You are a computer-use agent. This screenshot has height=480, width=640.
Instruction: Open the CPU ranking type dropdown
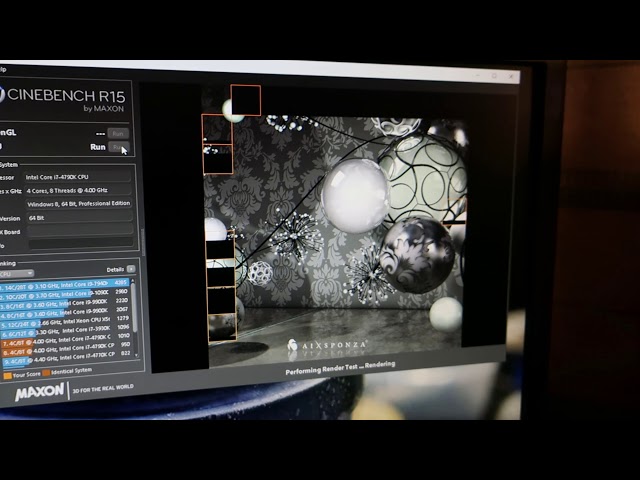[16, 273]
